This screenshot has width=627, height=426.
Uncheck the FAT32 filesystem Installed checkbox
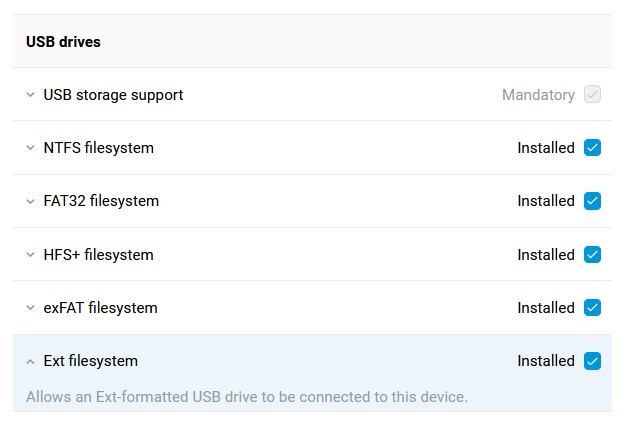coord(592,201)
